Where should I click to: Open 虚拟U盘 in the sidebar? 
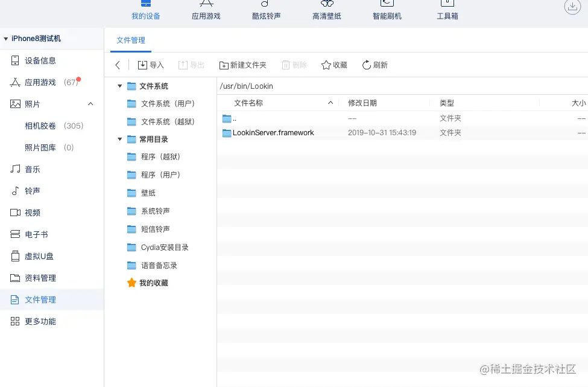(x=52, y=257)
